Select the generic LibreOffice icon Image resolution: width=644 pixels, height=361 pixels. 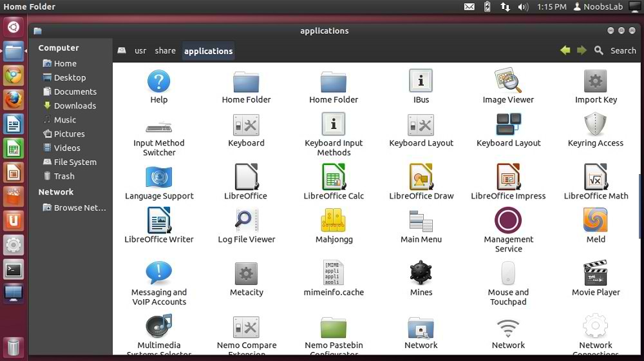pos(246,177)
